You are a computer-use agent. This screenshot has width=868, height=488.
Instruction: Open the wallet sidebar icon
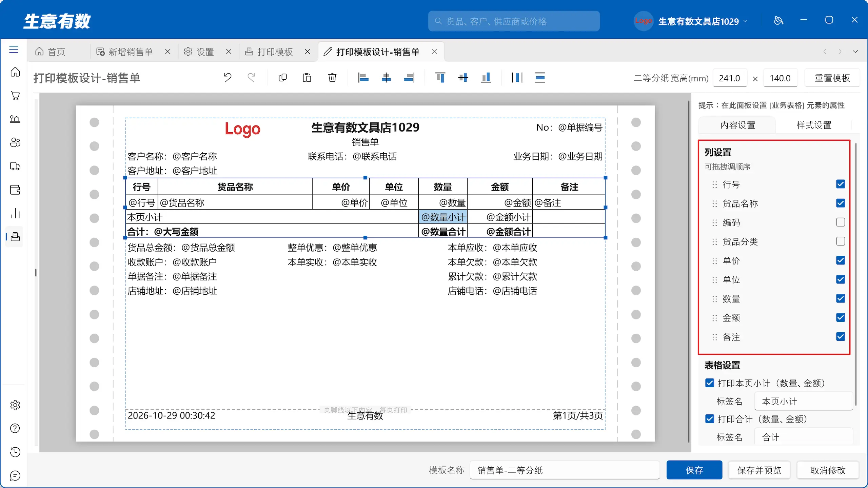(15, 190)
